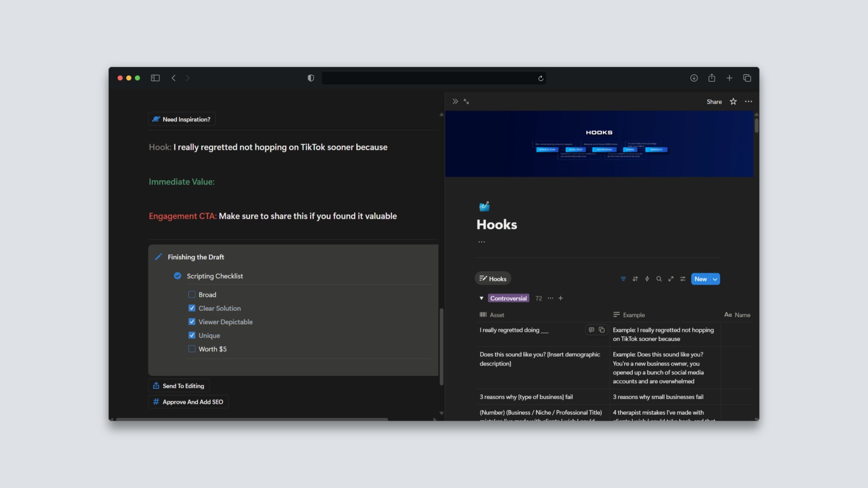The image size is (868, 488).
Task: Open the Hooks page more options menu
Action: point(749,102)
